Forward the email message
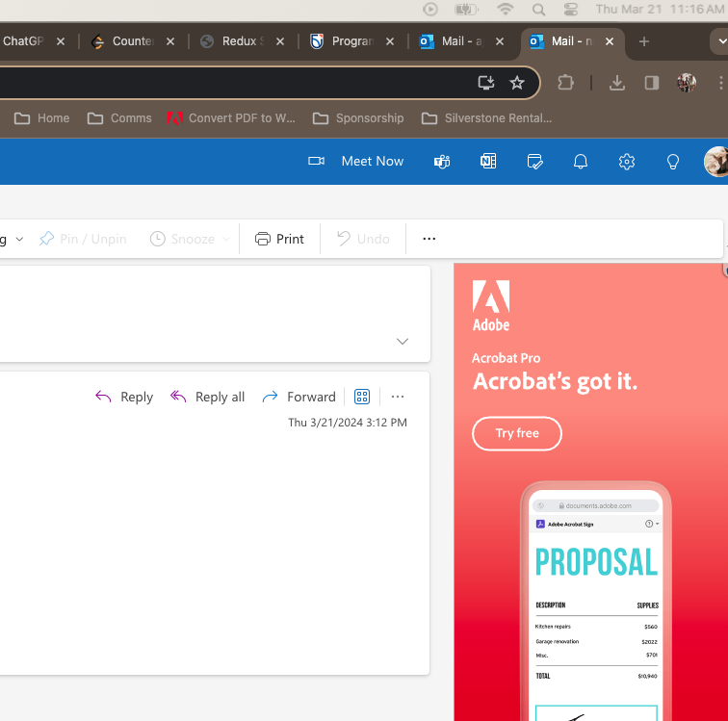This screenshot has width=728, height=721. point(299,397)
